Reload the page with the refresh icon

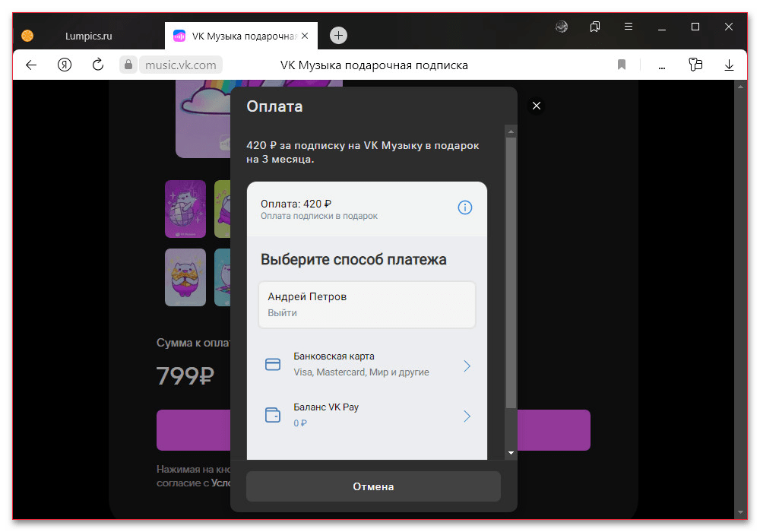98,65
